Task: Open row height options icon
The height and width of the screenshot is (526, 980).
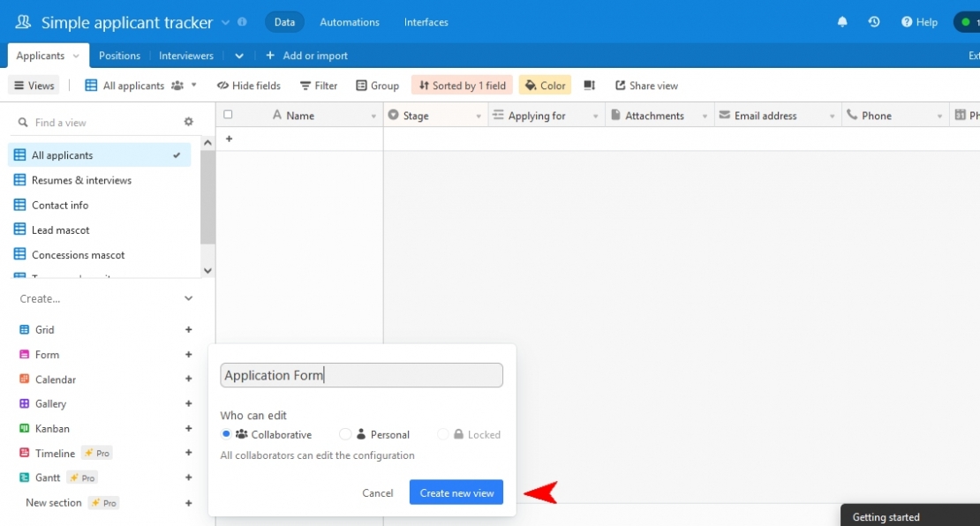Action: click(x=589, y=85)
